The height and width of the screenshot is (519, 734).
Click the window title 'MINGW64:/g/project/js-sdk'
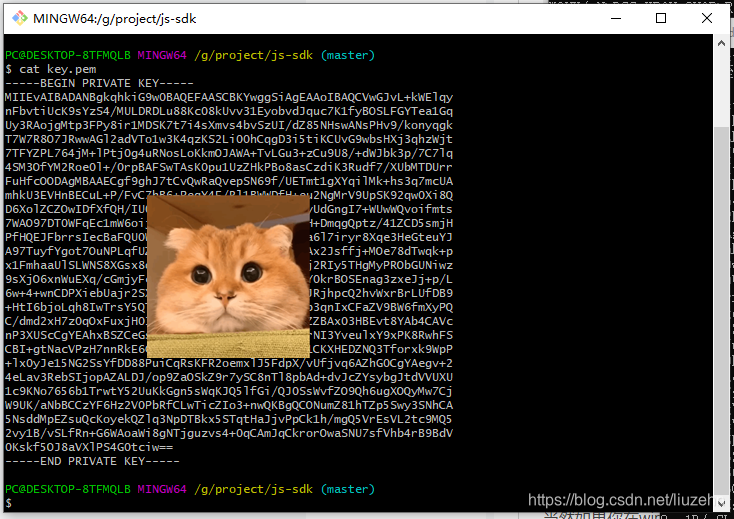[x=115, y=19]
